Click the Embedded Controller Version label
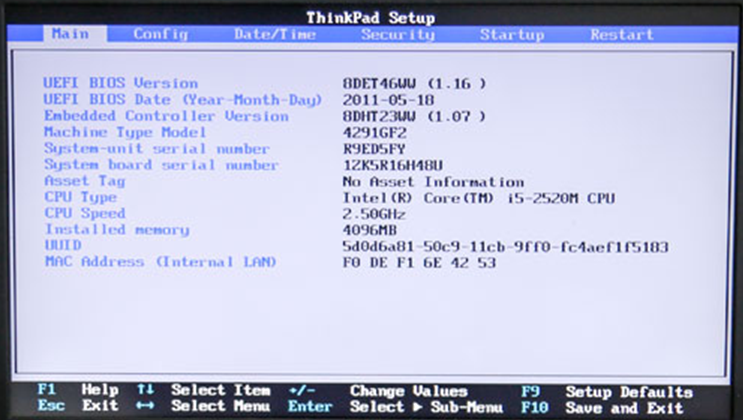Viewport: 743px width, 420px height. 166,116
